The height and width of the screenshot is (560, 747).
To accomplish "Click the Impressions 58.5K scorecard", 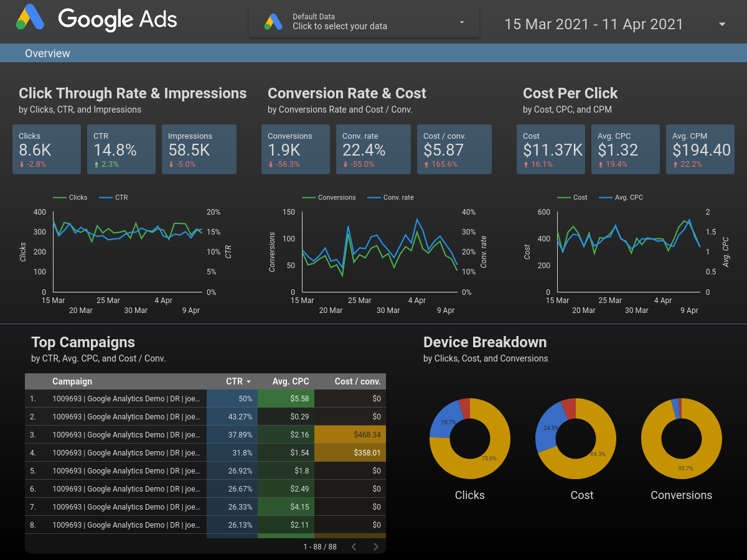I will pos(199,149).
